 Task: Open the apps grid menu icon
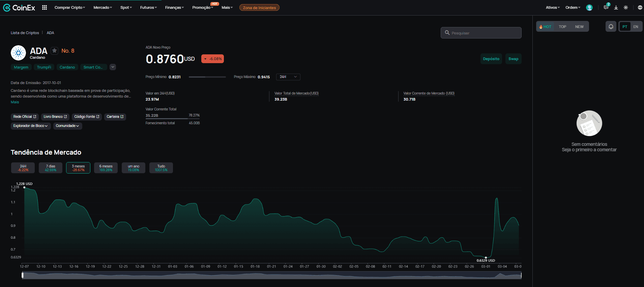[x=45, y=7]
